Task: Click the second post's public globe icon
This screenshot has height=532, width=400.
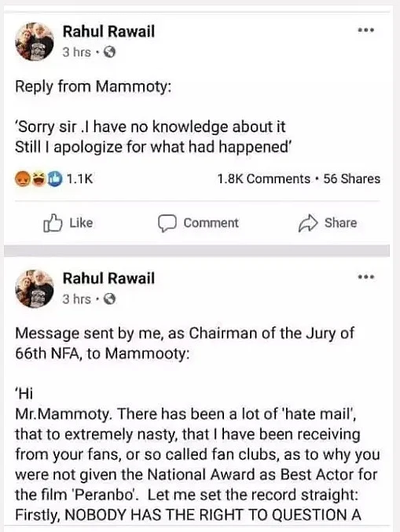Action: click(x=109, y=299)
